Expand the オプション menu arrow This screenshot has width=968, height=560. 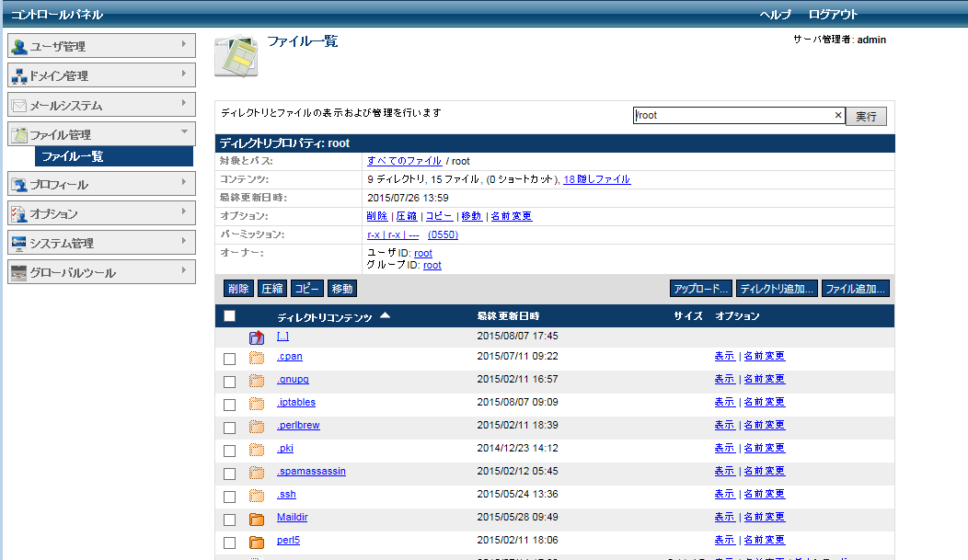(x=184, y=211)
